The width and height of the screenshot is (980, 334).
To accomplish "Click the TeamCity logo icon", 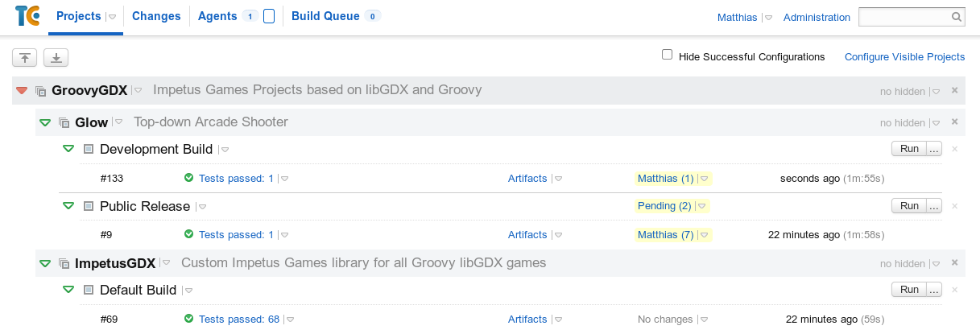I will (28, 16).
